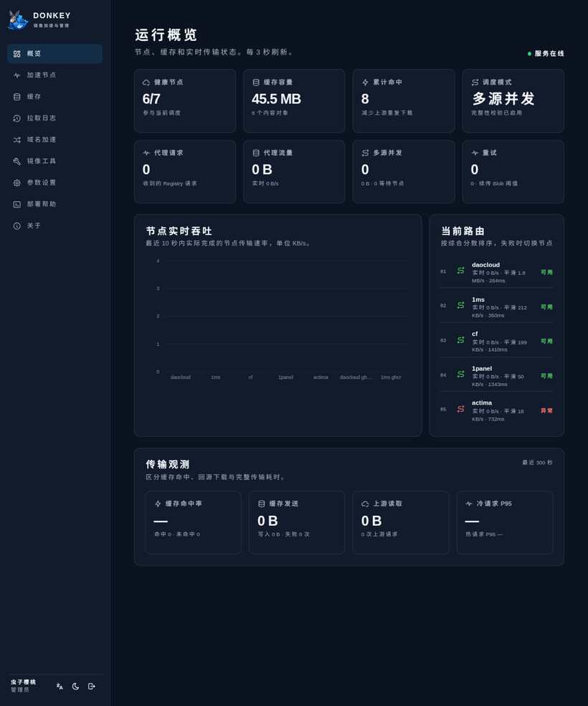Click the info icon beside 关于
Screen dimensions: 588x706
(16, 226)
